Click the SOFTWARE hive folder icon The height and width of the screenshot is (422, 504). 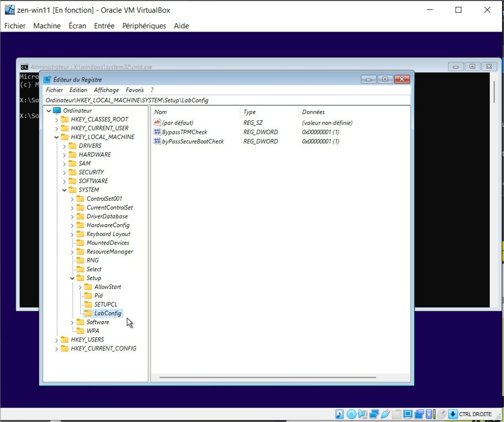tap(73, 181)
